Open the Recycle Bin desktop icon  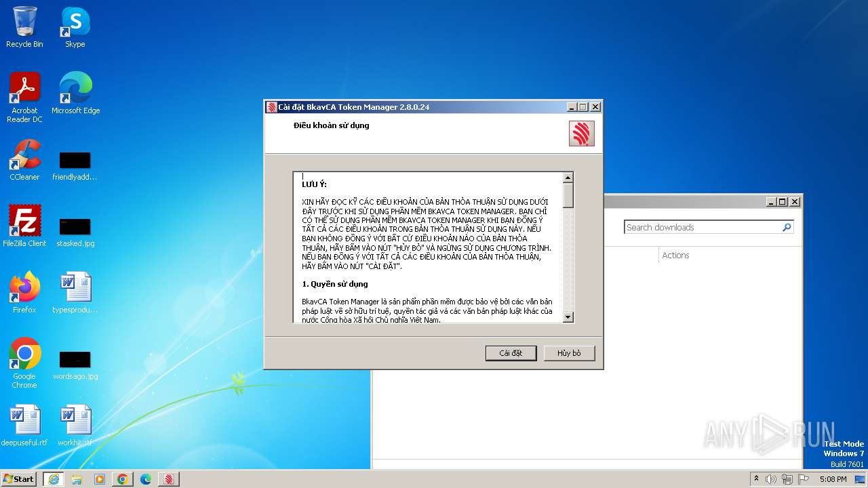coord(24,27)
